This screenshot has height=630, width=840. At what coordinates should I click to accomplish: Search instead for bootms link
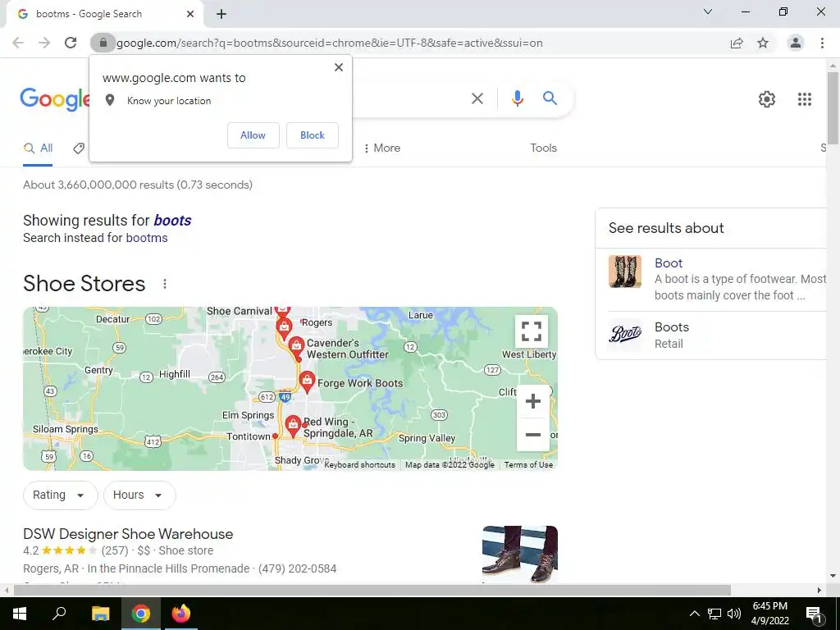click(x=147, y=238)
